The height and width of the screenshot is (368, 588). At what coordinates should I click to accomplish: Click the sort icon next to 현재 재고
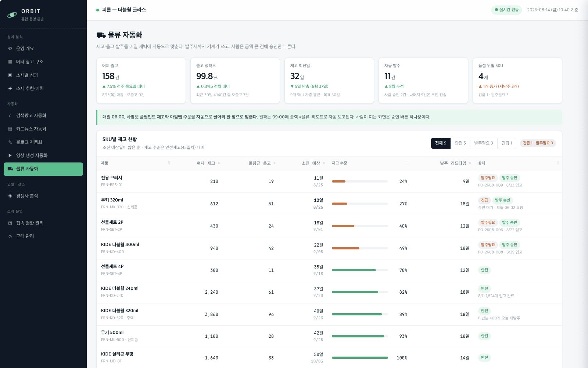219,163
